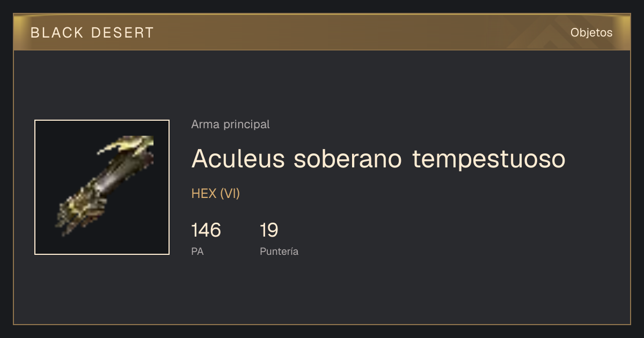Select the Arma principal category label
Screen dimensions: 644x338
pos(230,124)
